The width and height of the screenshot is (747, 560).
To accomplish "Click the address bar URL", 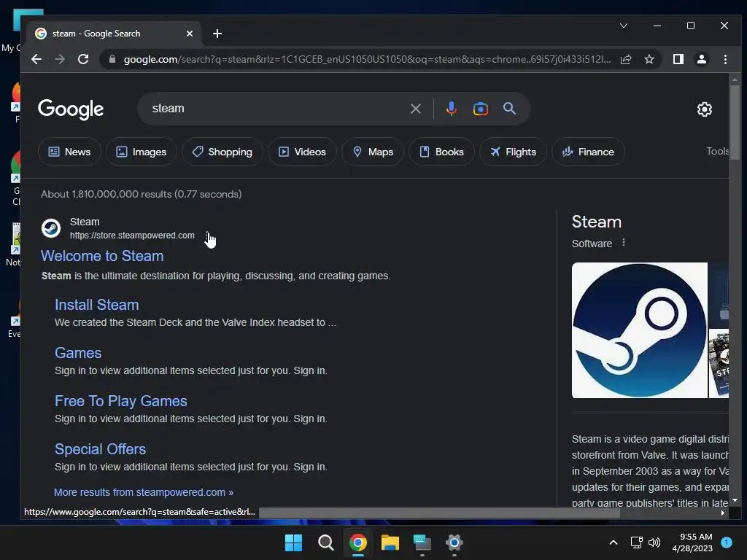I will pos(367,59).
